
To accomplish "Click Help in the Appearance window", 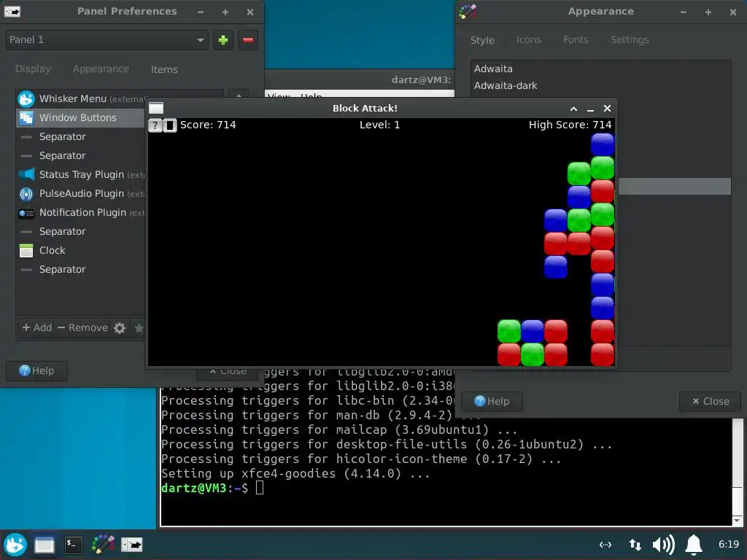I will [x=492, y=402].
